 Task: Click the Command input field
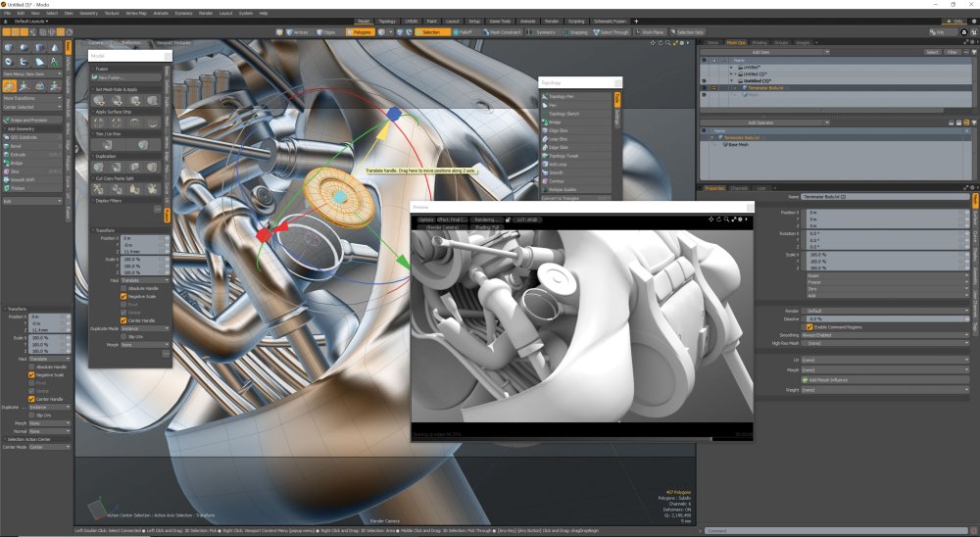pos(838,531)
